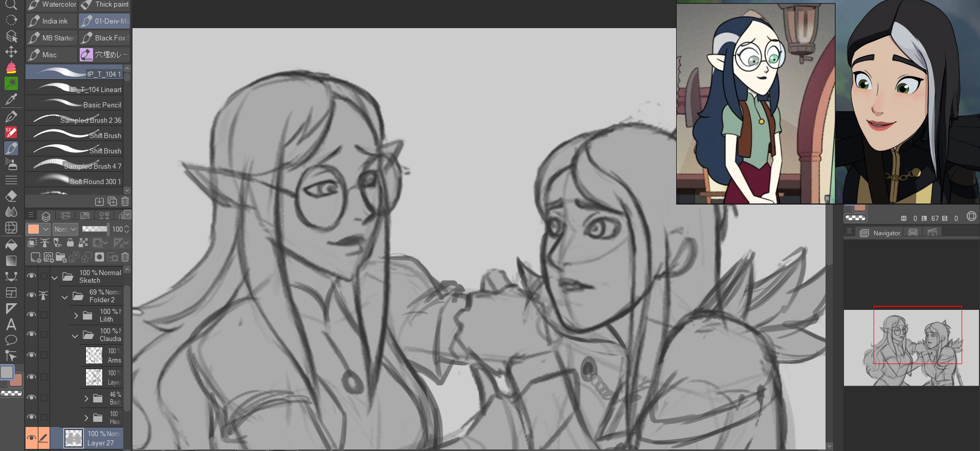Hide the Lilith folder layer
The width and height of the screenshot is (980, 451).
click(31, 315)
